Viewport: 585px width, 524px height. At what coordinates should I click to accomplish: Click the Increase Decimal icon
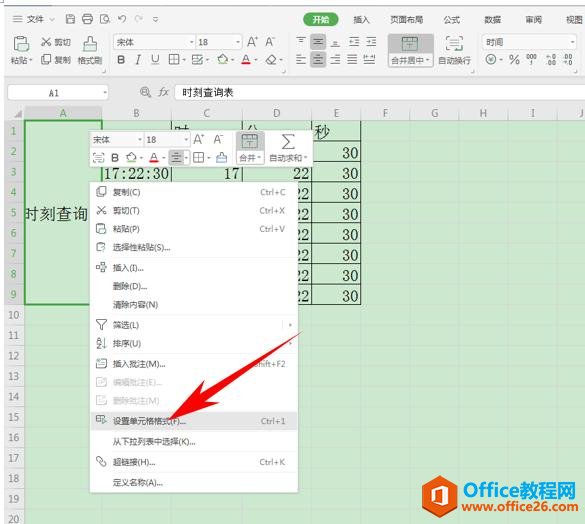(551, 59)
